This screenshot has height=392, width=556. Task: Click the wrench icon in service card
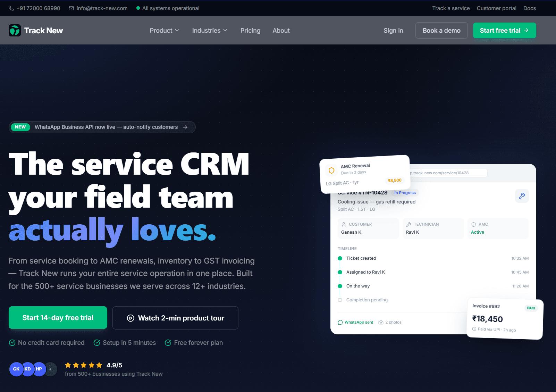pyautogui.click(x=522, y=196)
